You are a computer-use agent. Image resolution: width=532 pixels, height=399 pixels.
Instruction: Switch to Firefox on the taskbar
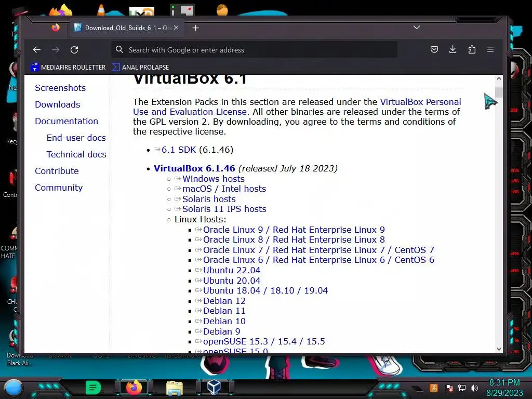134,388
